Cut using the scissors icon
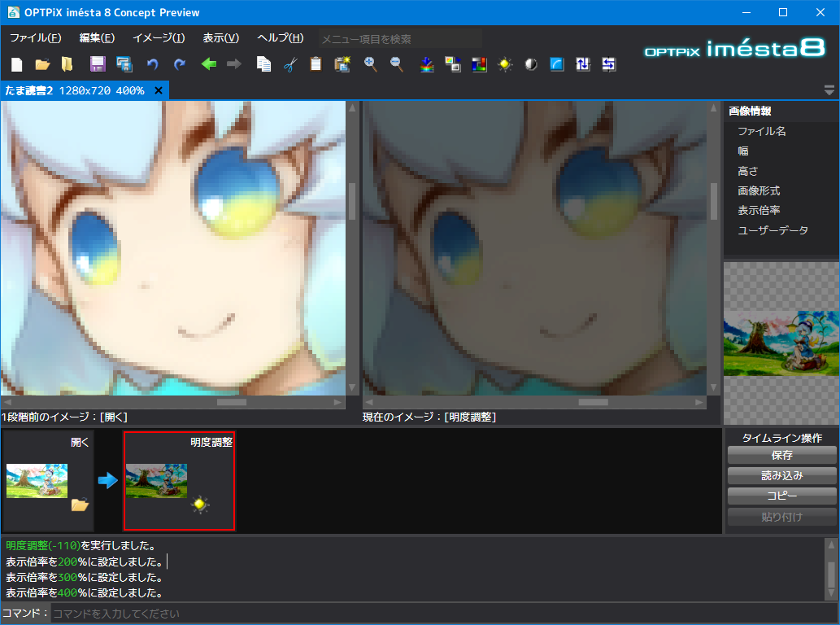 290,65
